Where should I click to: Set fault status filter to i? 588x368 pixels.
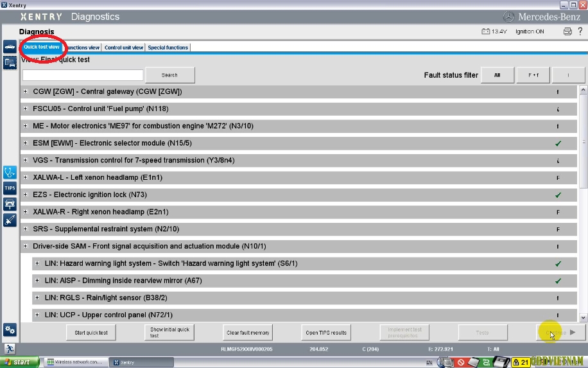tap(569, 75)
